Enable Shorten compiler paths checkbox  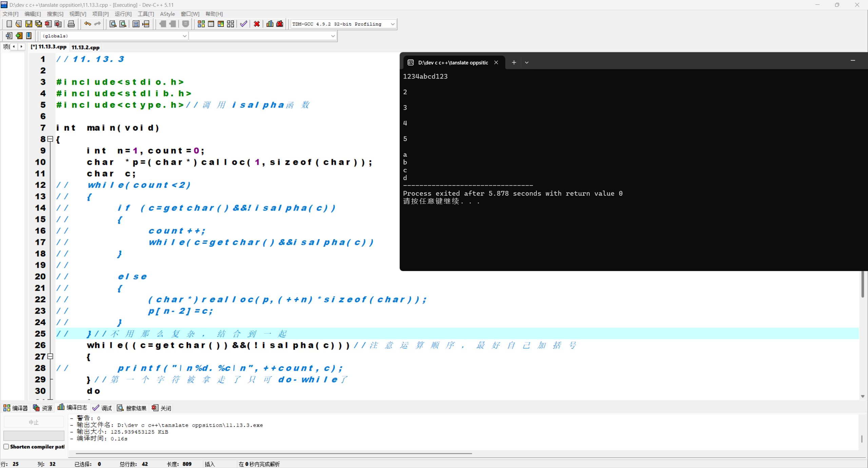pos(6,447)
